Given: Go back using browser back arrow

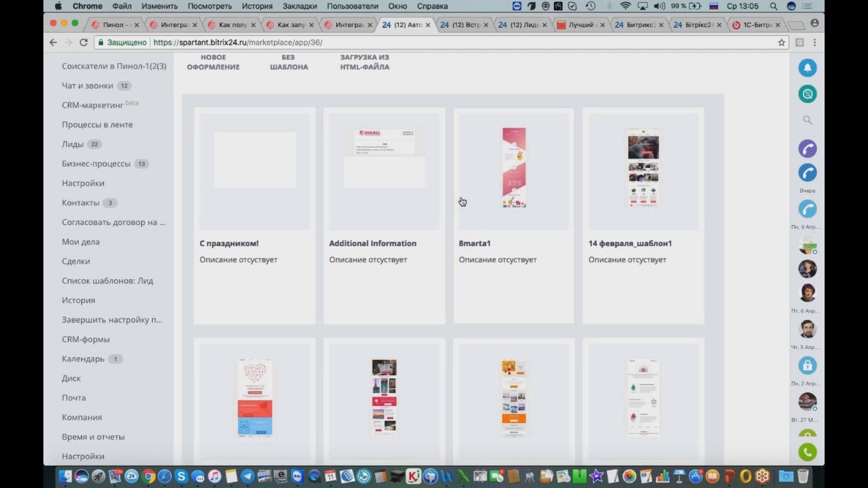Looking at the screenshot, I should point(54,42).
